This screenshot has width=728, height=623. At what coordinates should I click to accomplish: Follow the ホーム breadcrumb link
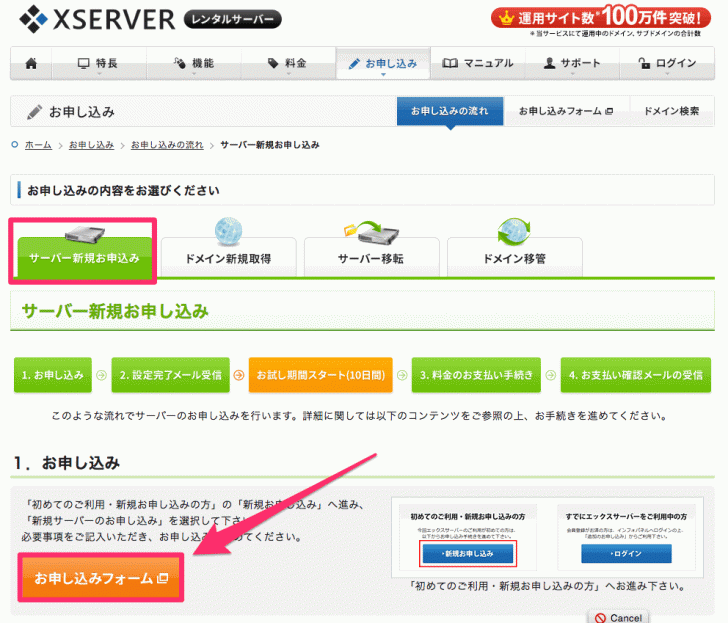point(38,145)
